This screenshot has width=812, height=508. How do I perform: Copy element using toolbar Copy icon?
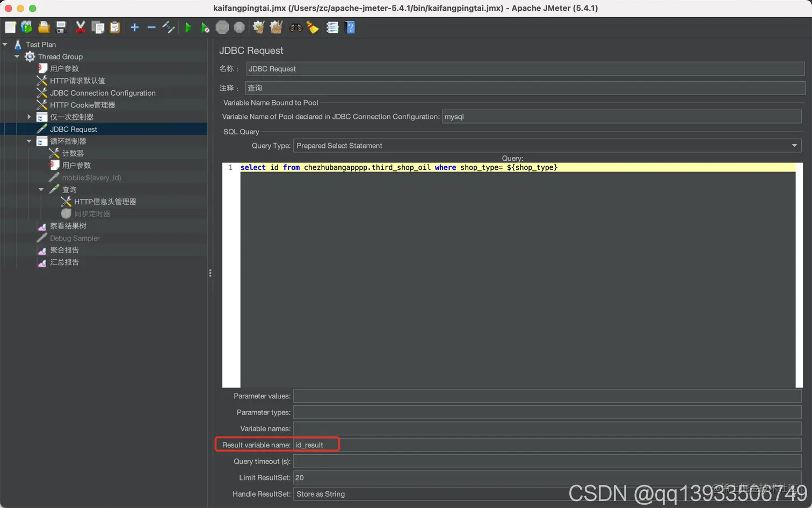click(x=98, y=27)
